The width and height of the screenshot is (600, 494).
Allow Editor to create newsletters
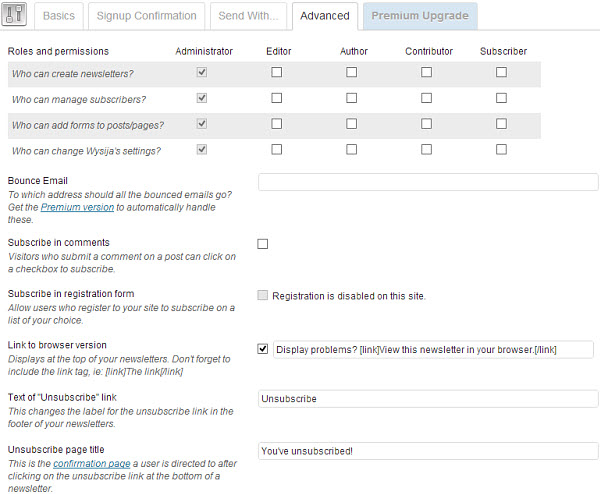(277, 72)
